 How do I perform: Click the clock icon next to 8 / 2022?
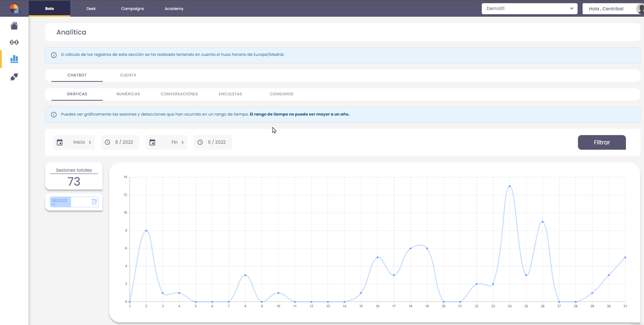[x=108, y=143]
